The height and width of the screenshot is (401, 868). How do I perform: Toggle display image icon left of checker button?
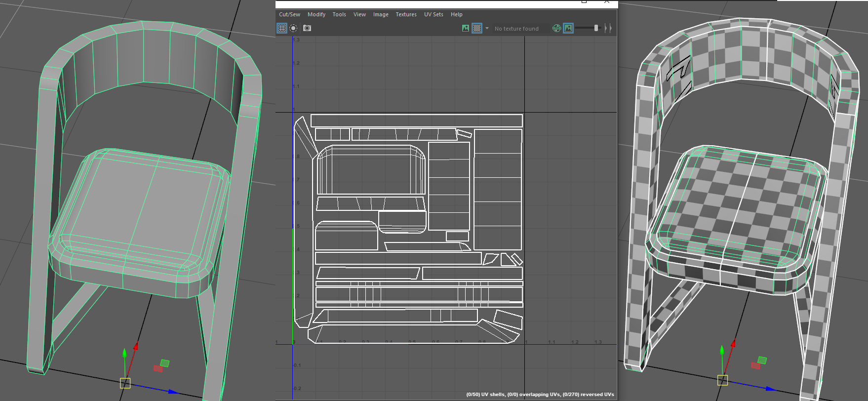click(466, 28)
